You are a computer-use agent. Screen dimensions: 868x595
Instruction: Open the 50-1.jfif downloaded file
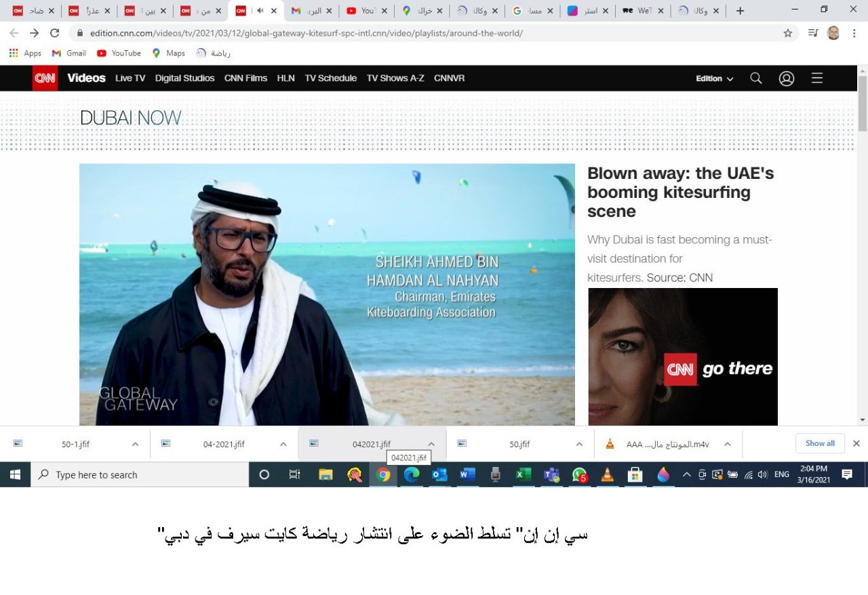(75, 444)
